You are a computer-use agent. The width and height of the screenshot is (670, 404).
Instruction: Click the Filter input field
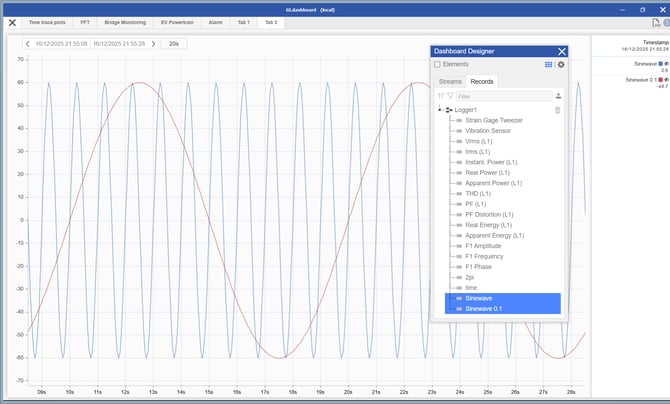504,96
